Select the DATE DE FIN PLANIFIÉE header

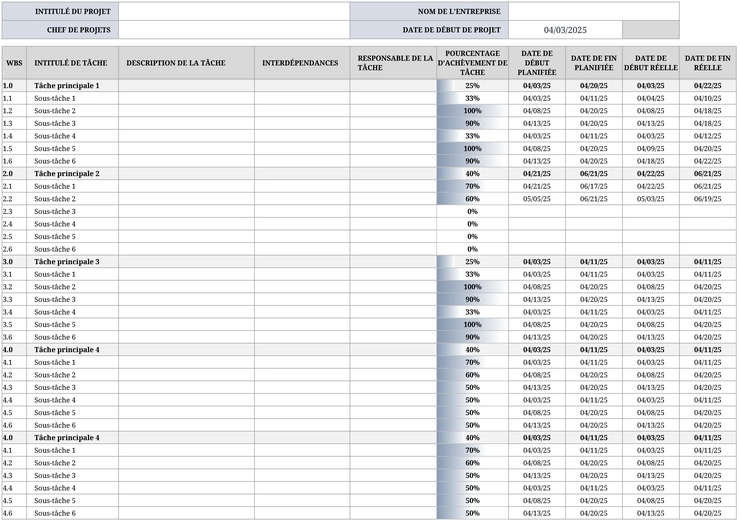click(594, 63)
